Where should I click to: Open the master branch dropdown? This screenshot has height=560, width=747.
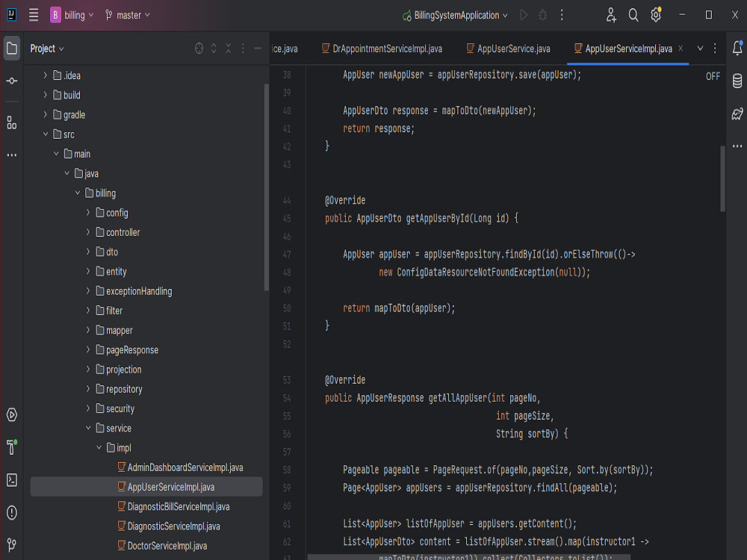click(127, 14)
